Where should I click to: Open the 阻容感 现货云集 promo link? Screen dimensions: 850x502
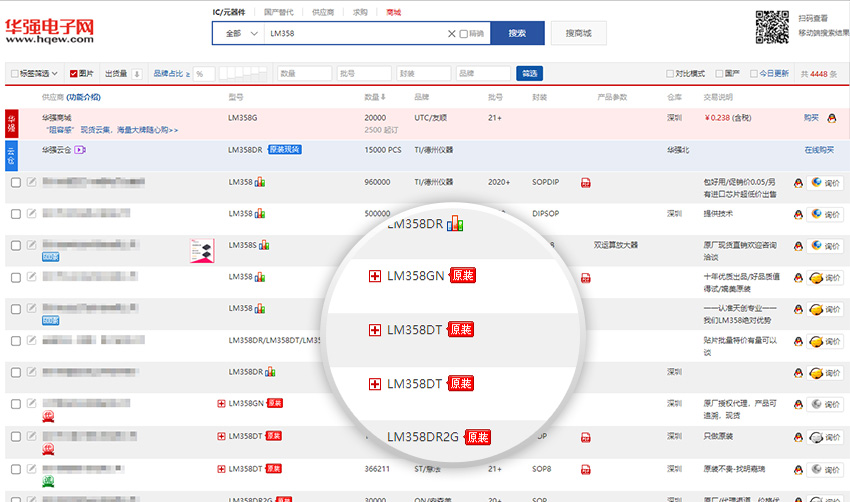pyautogui.click(x=112, y=130)
